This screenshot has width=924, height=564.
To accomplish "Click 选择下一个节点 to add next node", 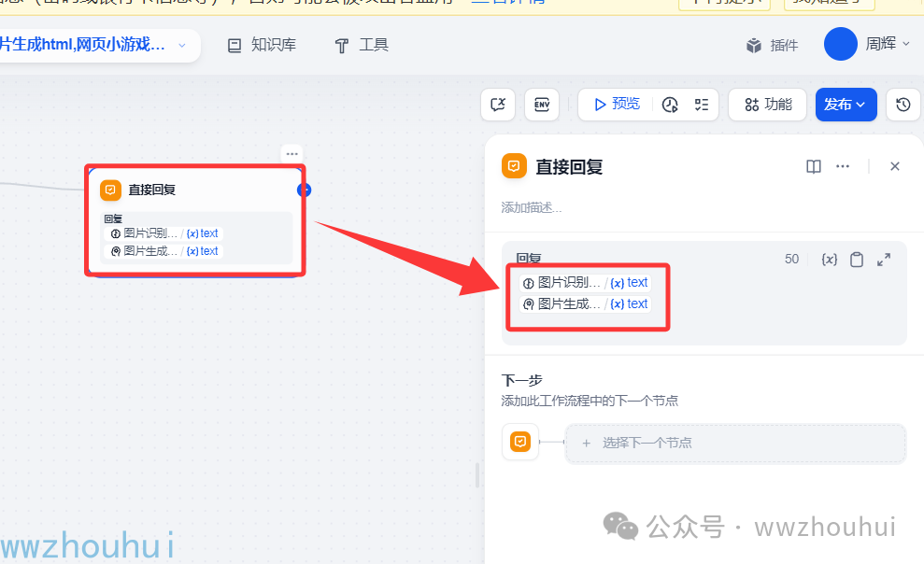I will coord(735,444).
